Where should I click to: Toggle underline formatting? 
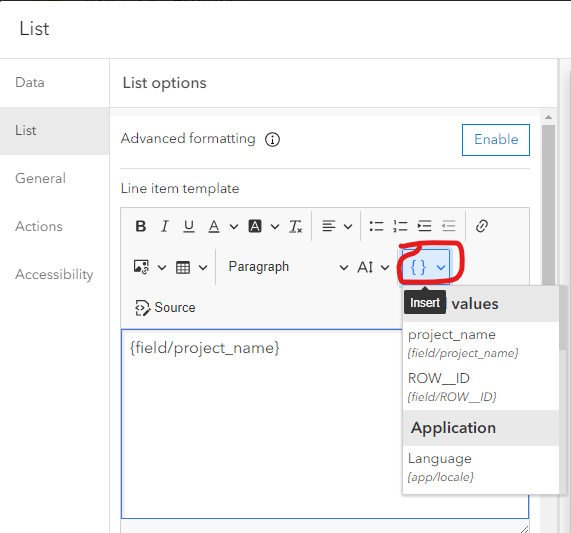(189, 226)
